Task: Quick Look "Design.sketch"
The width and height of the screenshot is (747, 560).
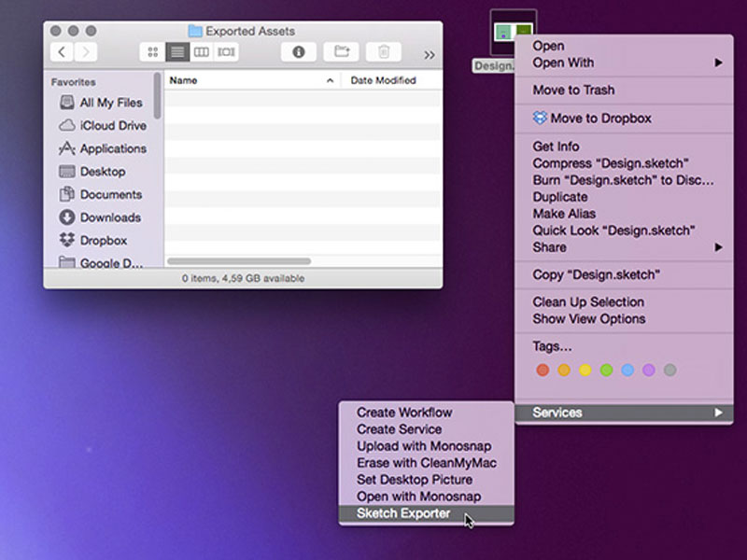Action: (x=624, y=231)
